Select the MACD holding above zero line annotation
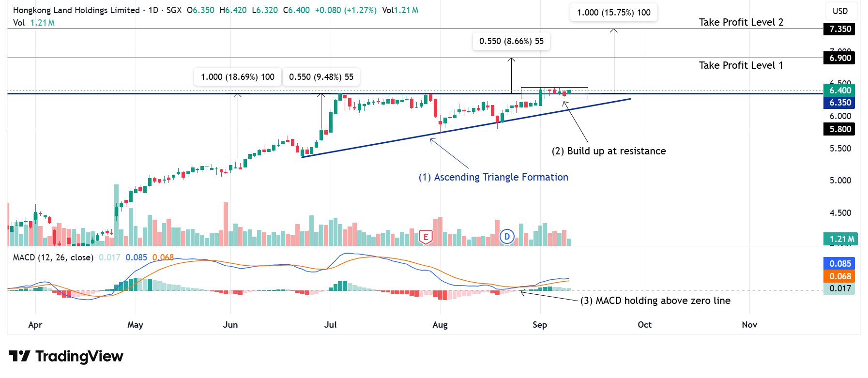 [655, 301]
